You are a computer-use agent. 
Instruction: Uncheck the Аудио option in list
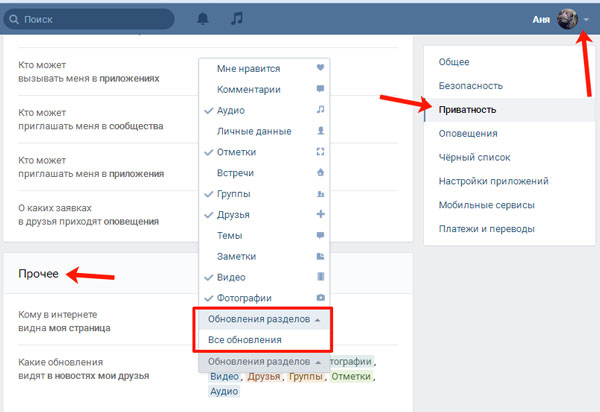tap(231, 110)
